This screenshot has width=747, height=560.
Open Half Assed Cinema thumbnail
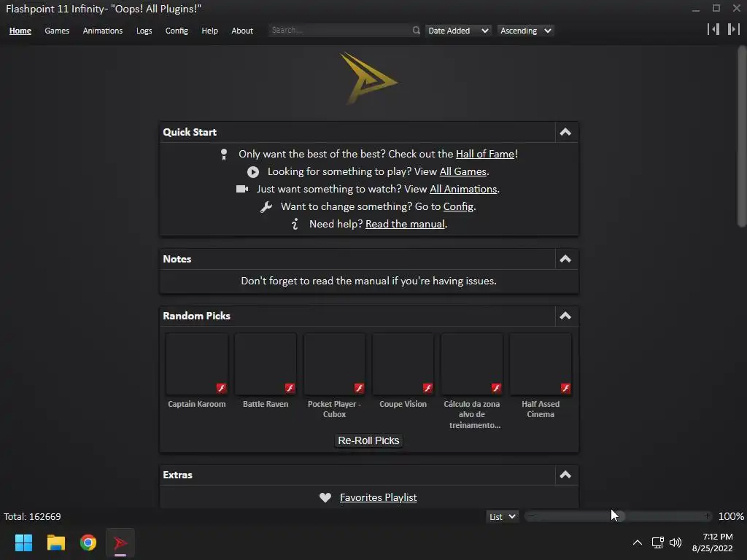coord(541,365)
